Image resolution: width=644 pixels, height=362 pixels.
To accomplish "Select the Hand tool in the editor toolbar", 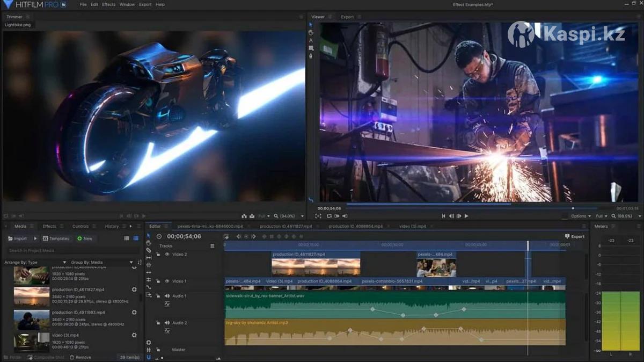I will 149,243.
